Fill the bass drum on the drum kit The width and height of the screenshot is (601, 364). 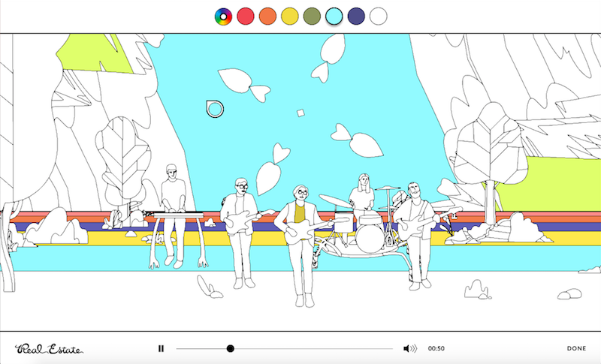[x=369, y=239]
